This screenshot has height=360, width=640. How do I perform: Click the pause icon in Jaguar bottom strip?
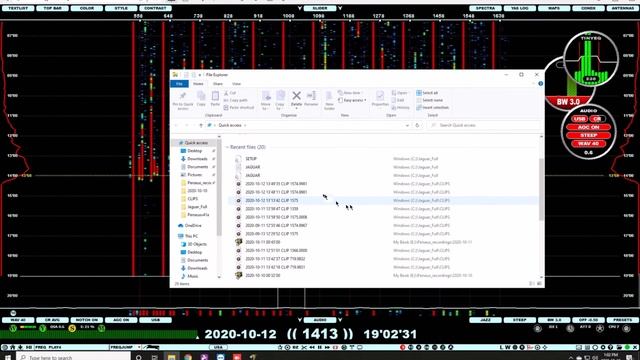tap(320, 347)
